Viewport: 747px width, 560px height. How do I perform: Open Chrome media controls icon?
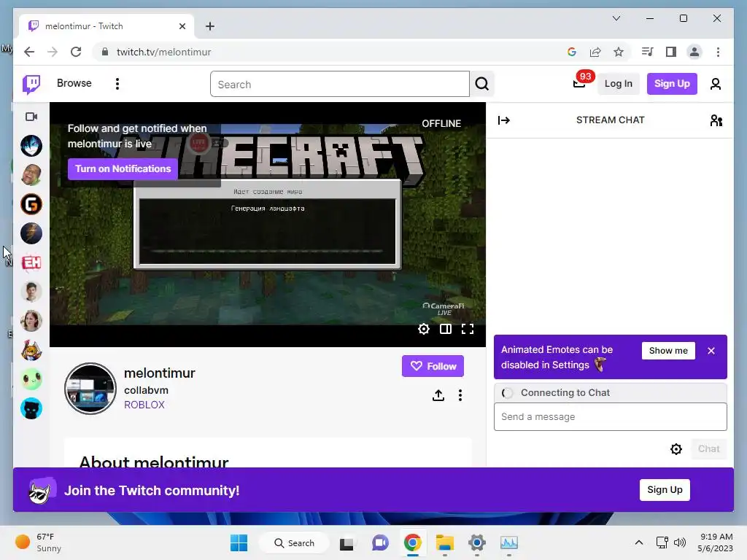point(647,52)
